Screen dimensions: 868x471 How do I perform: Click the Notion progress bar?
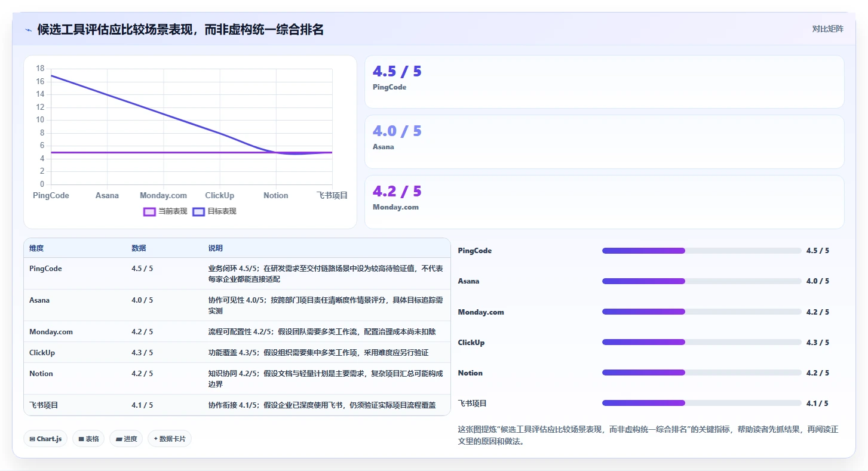tap(701, 373)
